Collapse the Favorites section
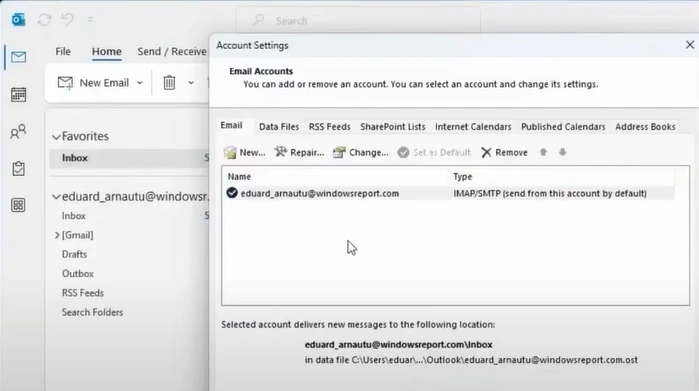 click(56, 136)
